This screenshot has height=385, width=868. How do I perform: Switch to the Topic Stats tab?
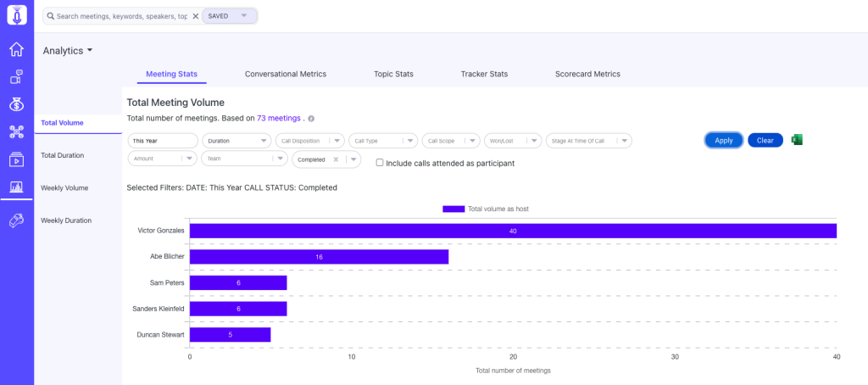click(393, 74)
